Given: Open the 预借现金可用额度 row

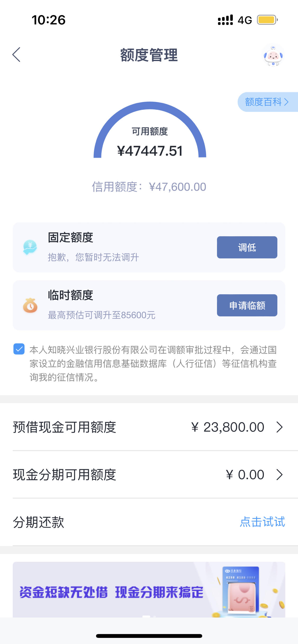Looking at the screenshot, I should [149, 427].
